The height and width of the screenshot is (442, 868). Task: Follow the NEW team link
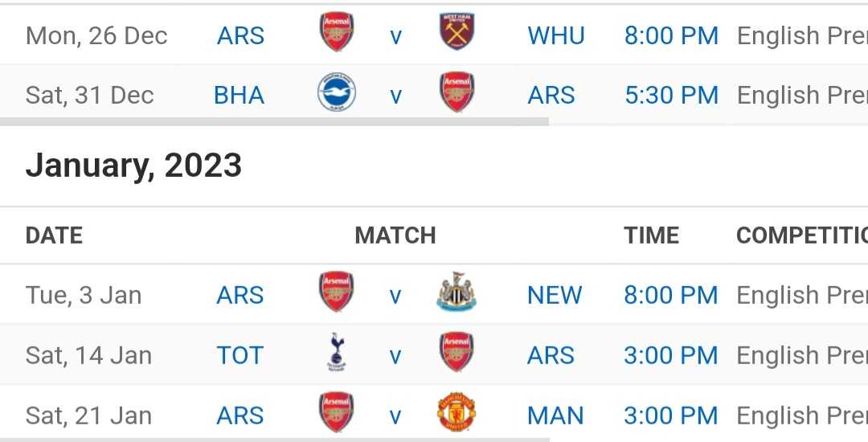coord(554,296)
